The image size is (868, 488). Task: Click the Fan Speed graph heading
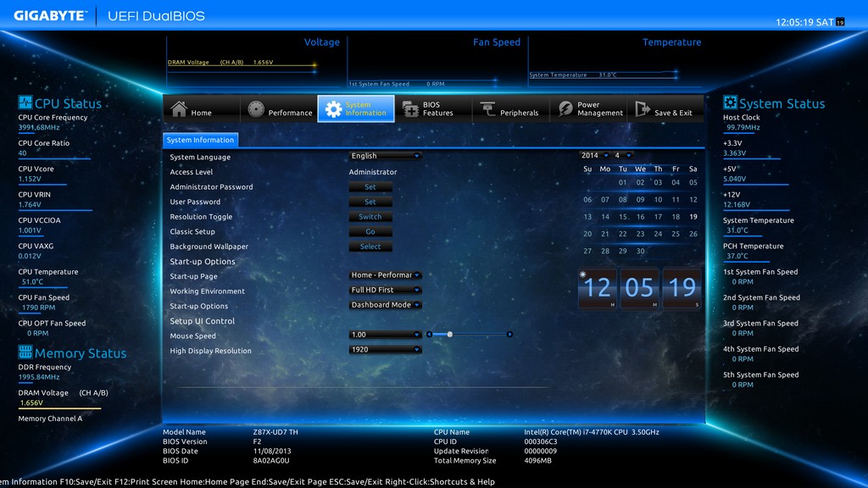coord(497,42)
